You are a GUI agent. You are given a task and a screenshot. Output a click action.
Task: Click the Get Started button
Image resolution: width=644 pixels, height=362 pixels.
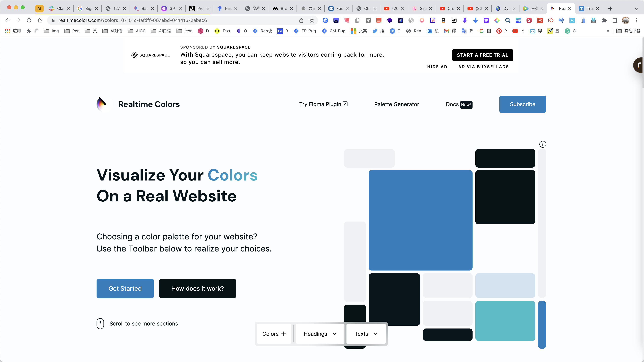point(125,288)
